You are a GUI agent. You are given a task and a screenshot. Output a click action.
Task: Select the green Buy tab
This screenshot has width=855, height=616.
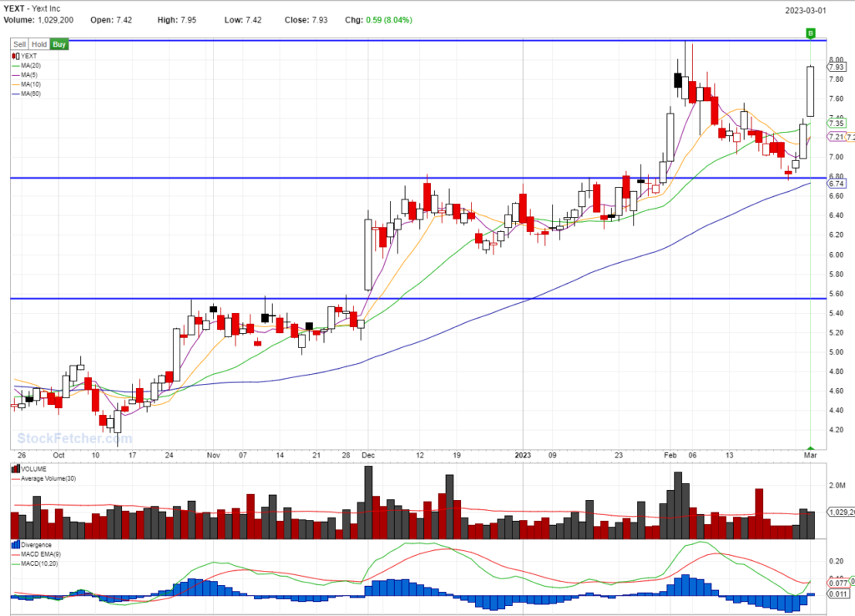pos(59,44)
